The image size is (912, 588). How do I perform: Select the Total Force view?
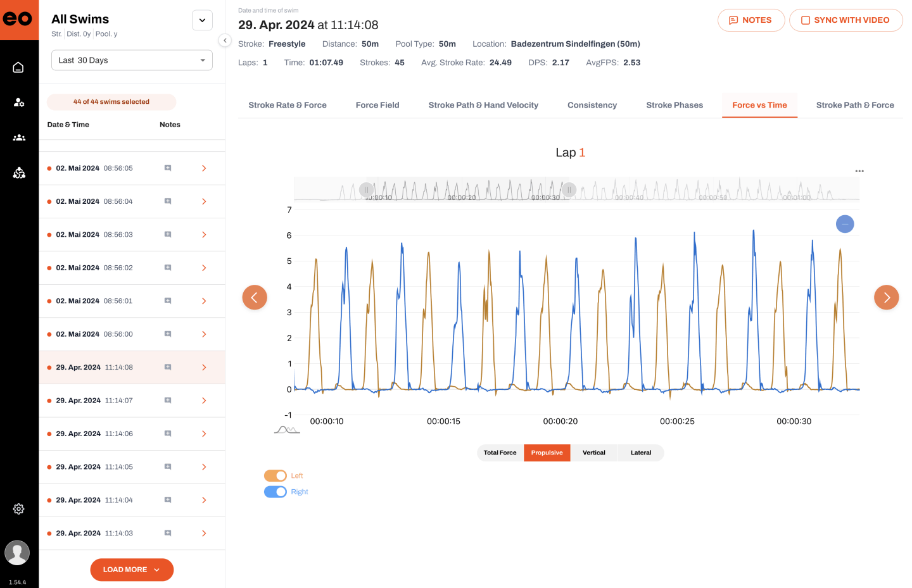[x=500, y=453]
